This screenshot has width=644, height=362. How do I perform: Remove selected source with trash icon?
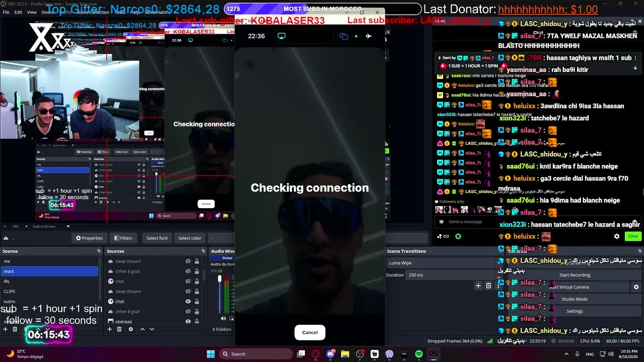tap(119, 329)
